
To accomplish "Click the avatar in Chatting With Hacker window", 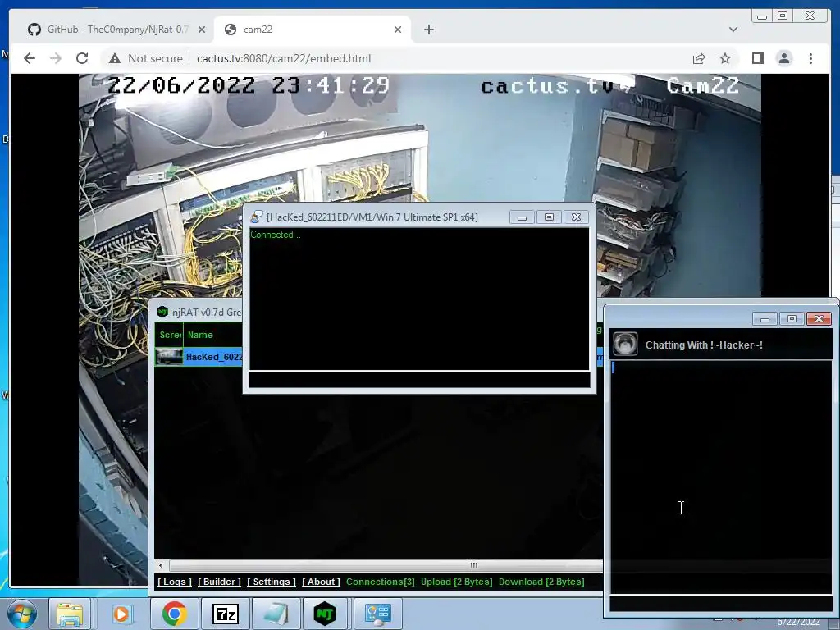I will coord(625,344).
